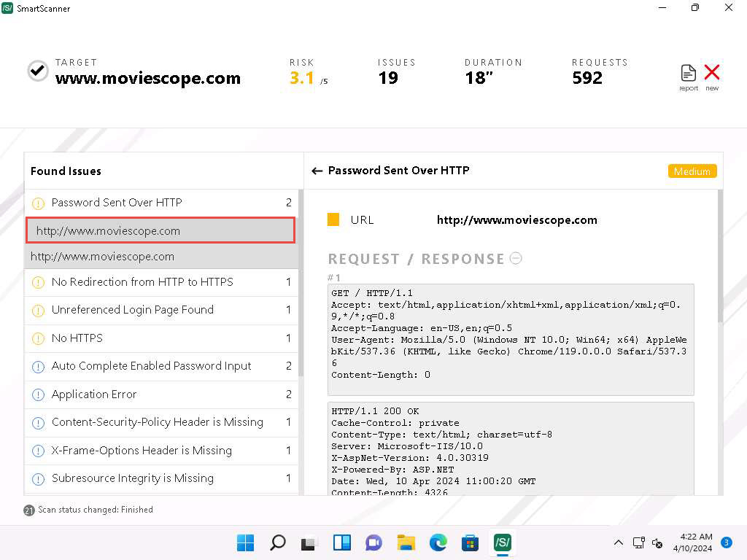Click the target checkmark icon
Viewport: 747px width, 560px height.
[x=38, y=71]
